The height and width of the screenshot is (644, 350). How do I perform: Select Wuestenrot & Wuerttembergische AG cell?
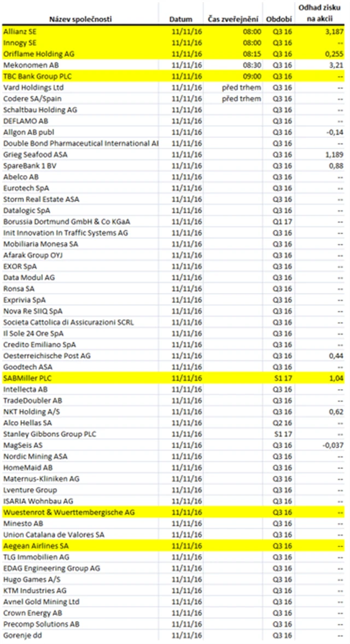point(69,512)
